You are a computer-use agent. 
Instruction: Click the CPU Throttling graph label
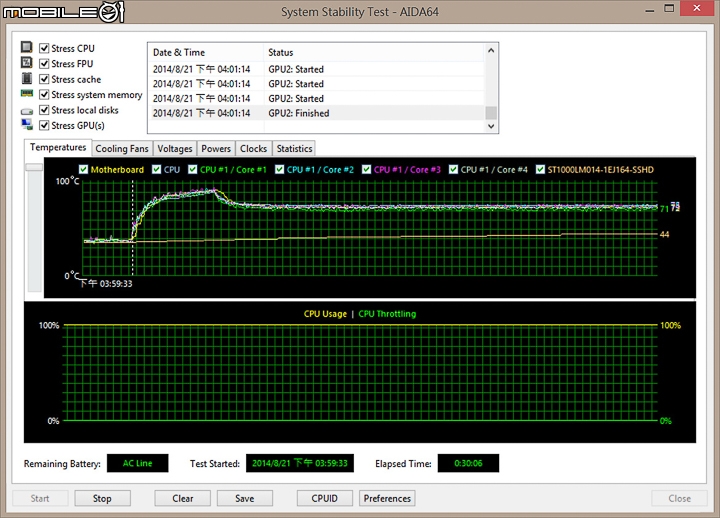coord(387,314)
